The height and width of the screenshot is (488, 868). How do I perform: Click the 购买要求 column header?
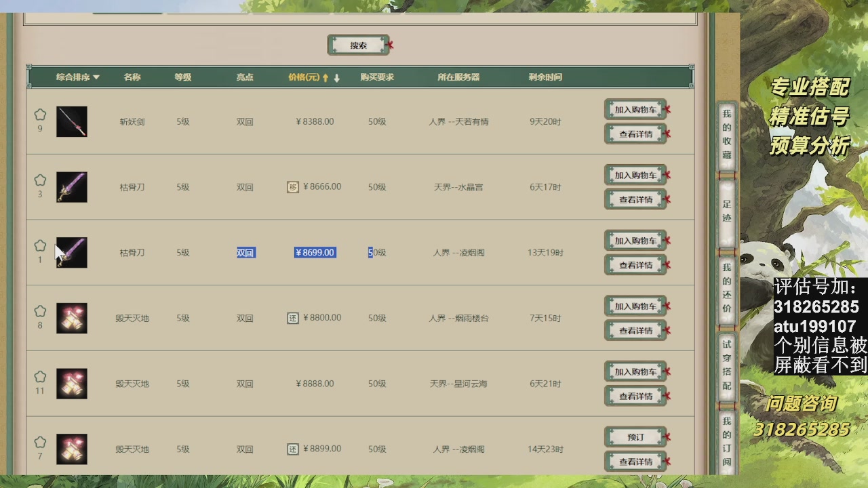pyautogui.click(x=377, y=77)
